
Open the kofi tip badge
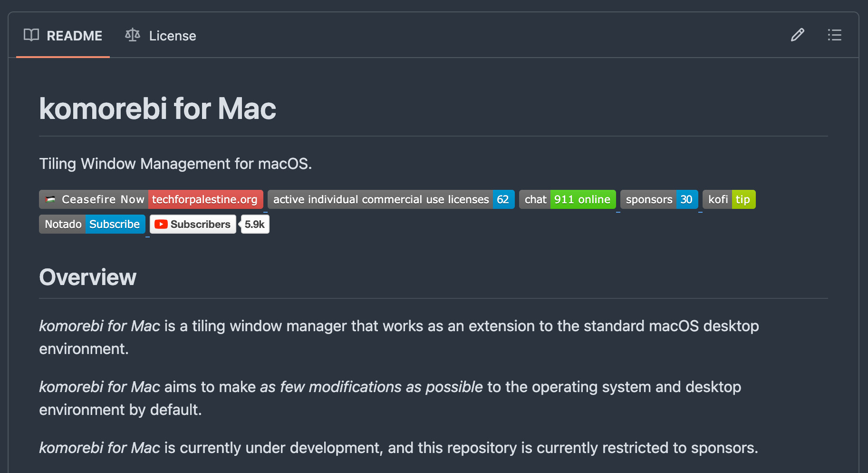coord(729,199)
